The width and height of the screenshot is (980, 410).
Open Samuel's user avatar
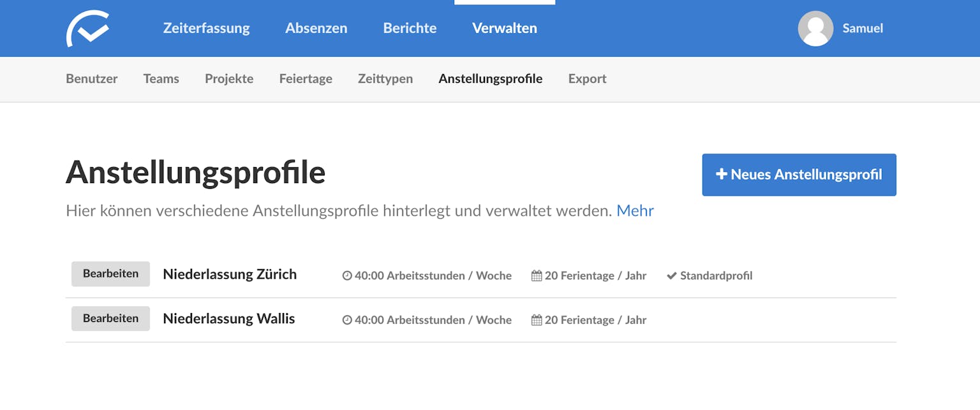815,28
